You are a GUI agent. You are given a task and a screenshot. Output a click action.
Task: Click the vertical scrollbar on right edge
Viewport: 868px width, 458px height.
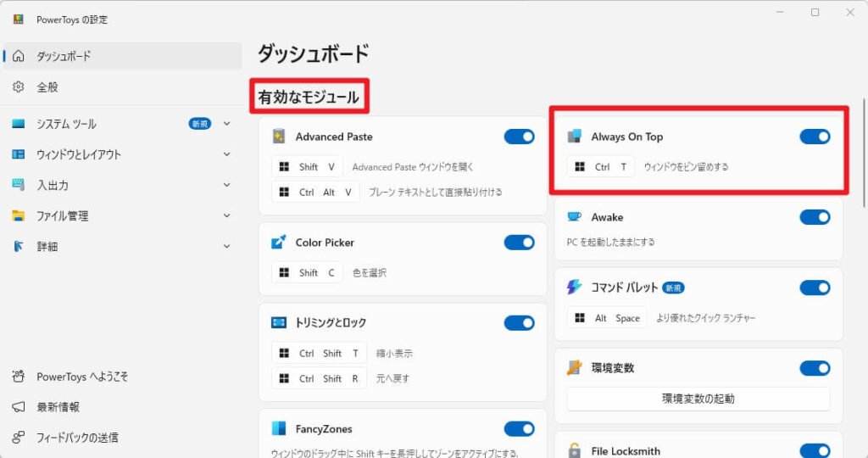(x=864, y=154)
